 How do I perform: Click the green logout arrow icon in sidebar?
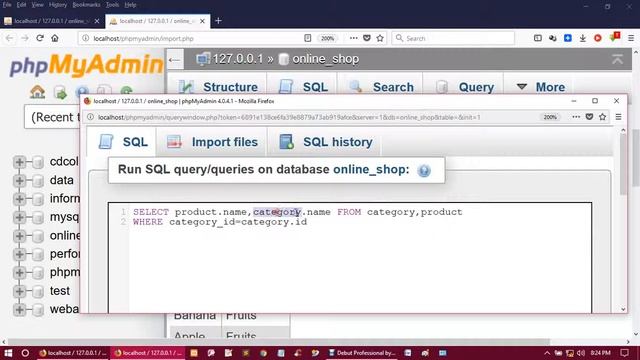(60, 93)
